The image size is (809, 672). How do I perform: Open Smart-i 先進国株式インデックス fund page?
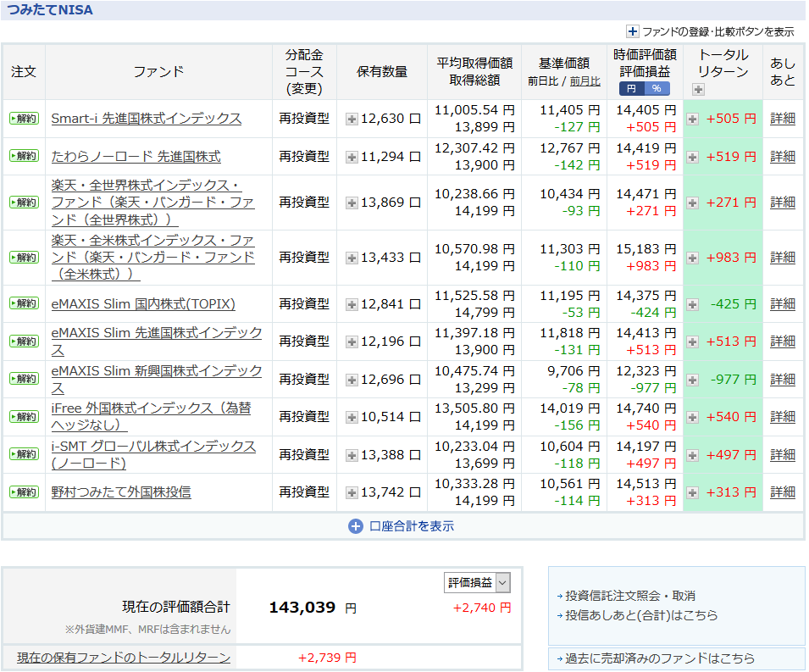click(x=147, y=118)
